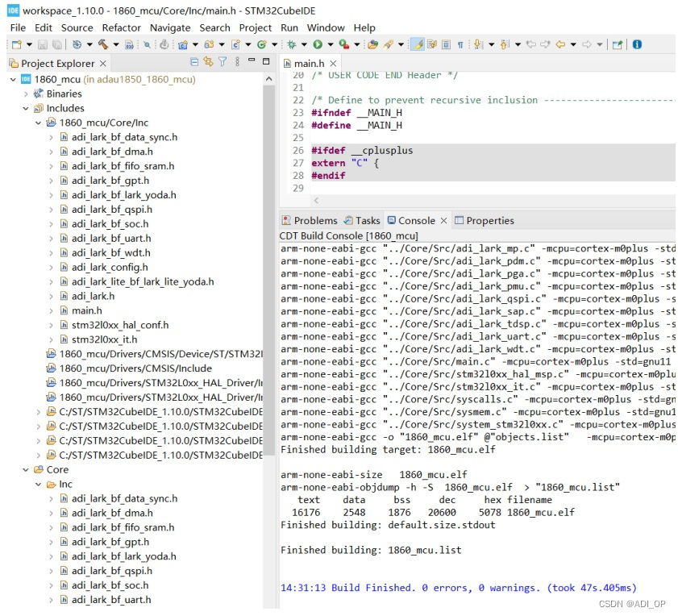Toggle Block Selection Mode icon
This screenshot has width=678, height=616.
click(x=447, y=44)
